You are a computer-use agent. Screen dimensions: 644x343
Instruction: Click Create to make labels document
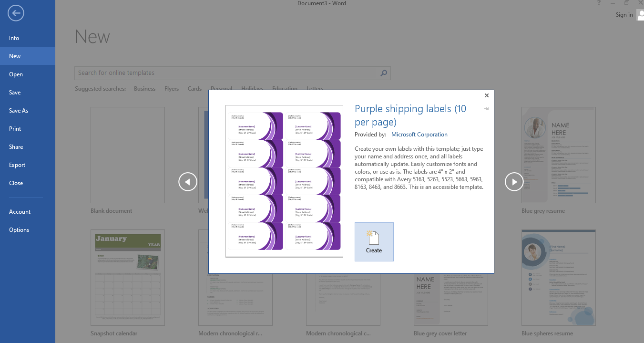click(x=374, y=242)
